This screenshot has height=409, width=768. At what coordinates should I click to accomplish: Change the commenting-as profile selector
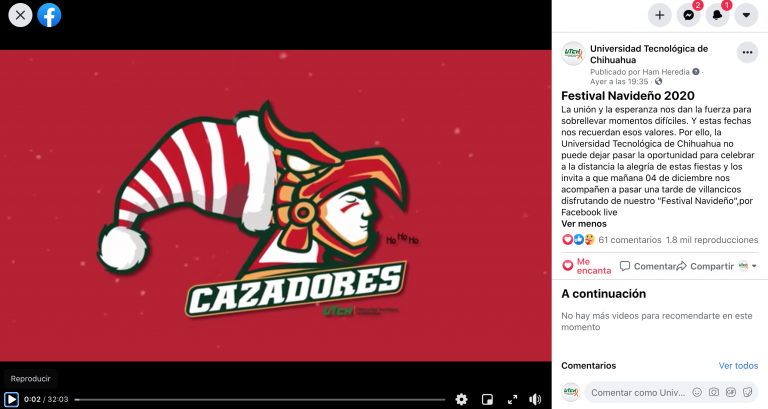point(747,266)
